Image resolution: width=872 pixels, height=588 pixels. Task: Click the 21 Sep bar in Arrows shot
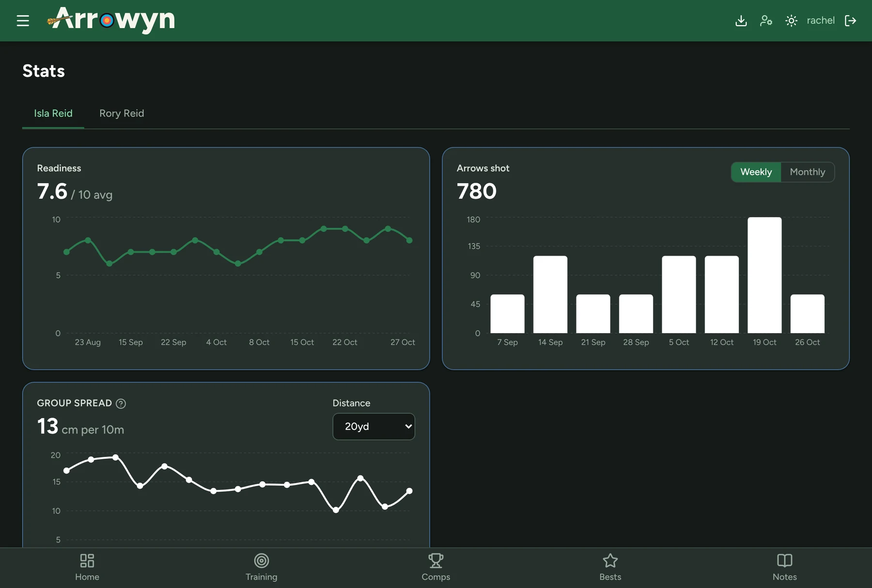pyautogui.click(x=593, y=314)
